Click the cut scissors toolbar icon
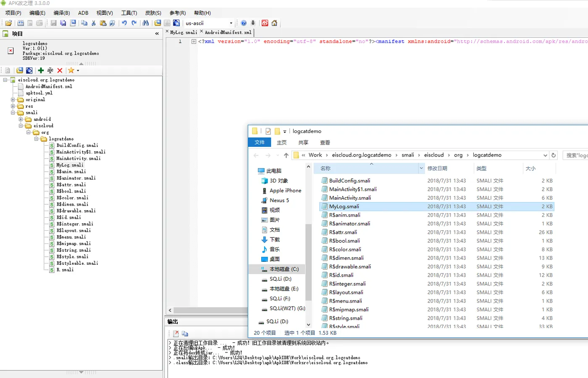The height and width of the screenshot is (378, 588). point(93,23)
